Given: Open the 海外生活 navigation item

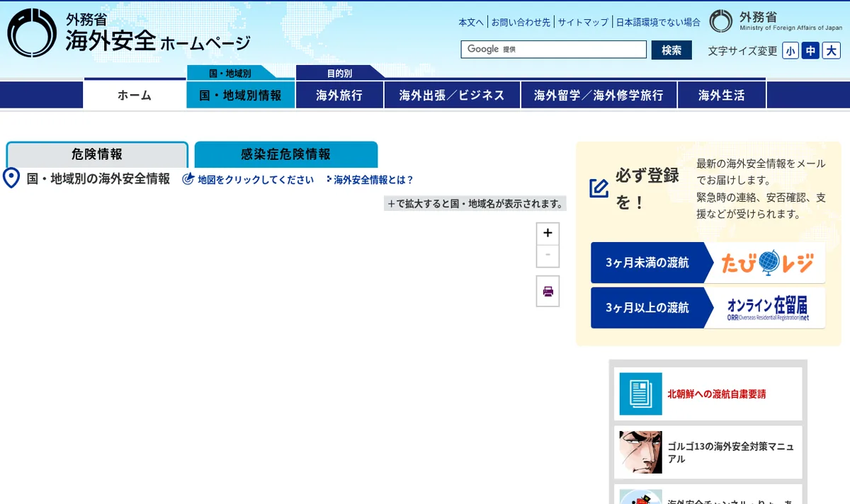Looking at the screenshot, I should pyautogui.click(x=722, y=95).
